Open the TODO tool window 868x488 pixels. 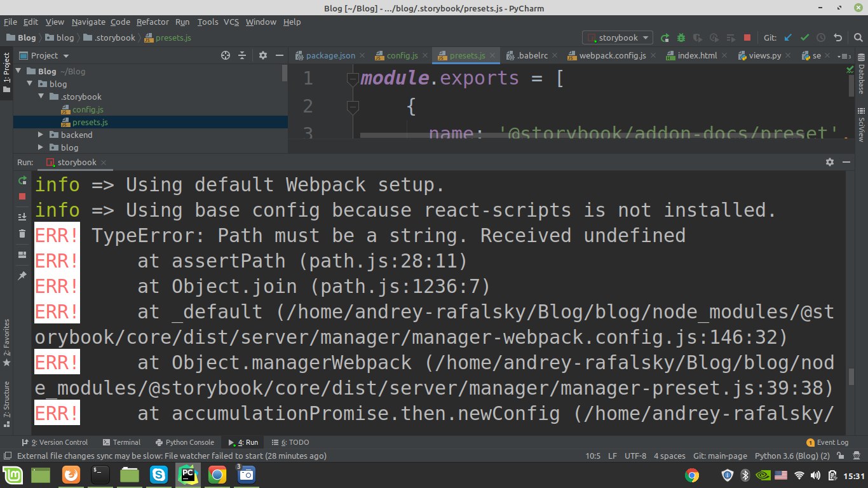290,442
